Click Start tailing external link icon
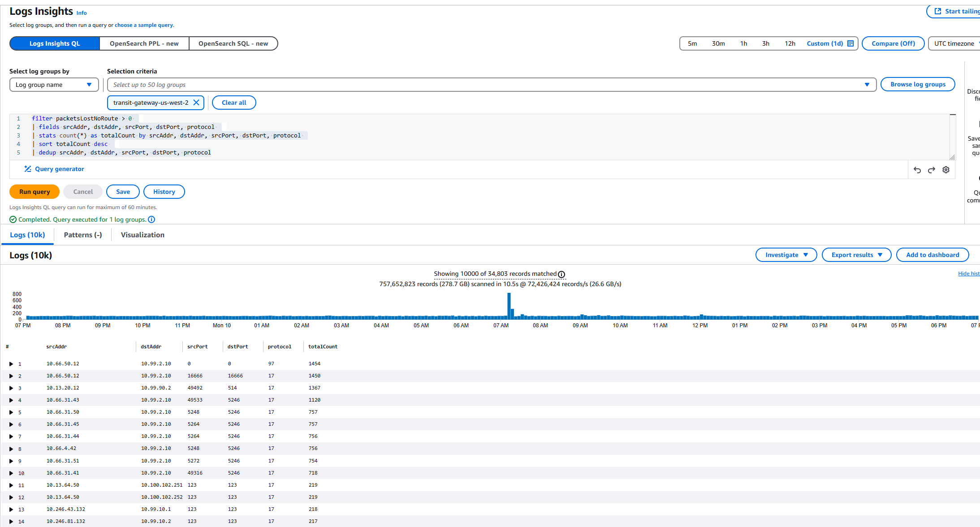 click(x=938, y=11)
